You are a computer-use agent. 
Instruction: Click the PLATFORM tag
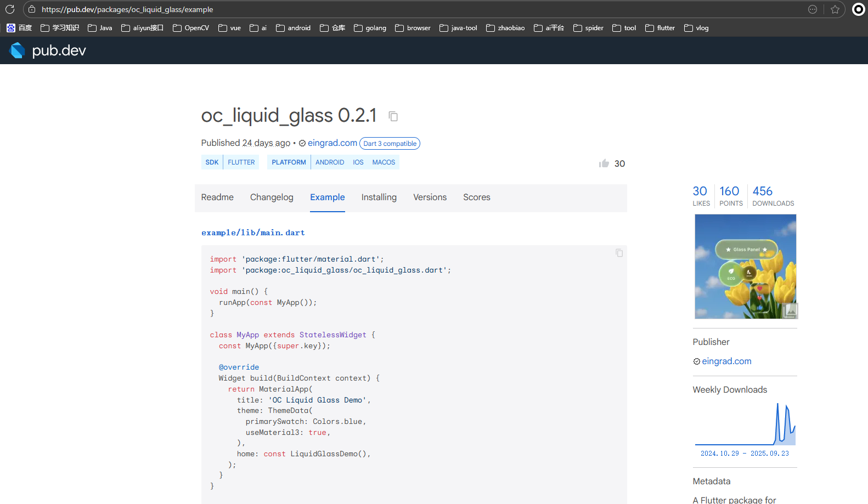coord(289,162)
